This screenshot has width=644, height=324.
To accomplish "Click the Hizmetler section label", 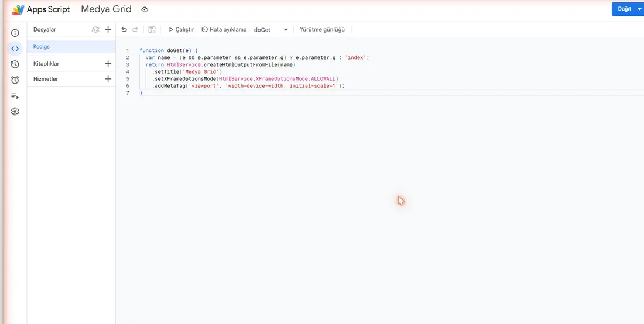I will tap(46, 79).
